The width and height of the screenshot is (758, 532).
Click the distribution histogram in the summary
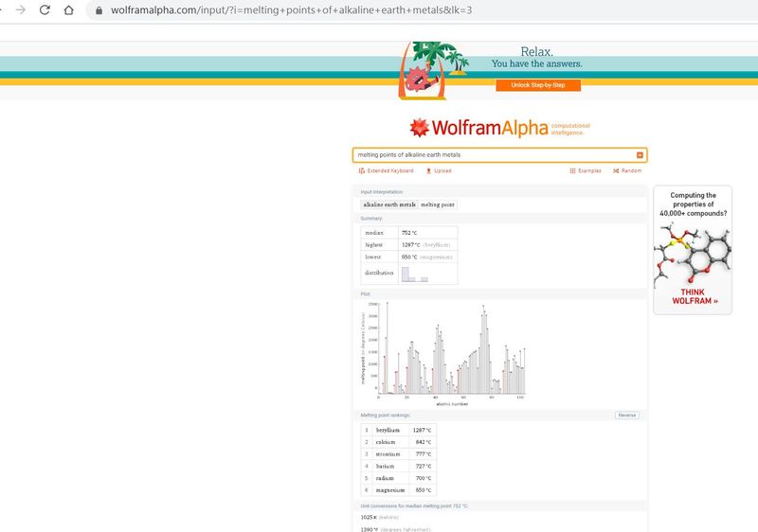(x=415, y=274)
